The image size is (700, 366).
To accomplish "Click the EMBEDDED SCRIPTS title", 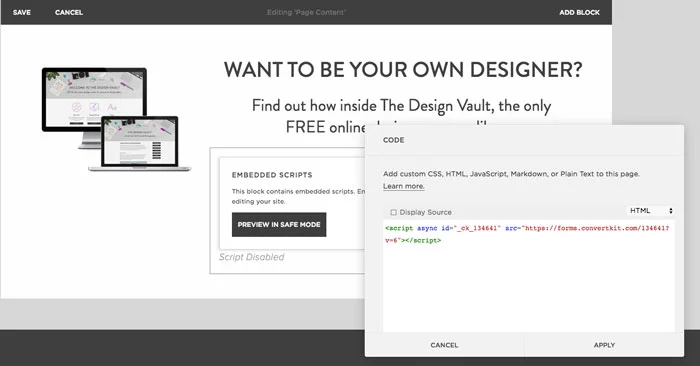I will (x=272, y=175).
